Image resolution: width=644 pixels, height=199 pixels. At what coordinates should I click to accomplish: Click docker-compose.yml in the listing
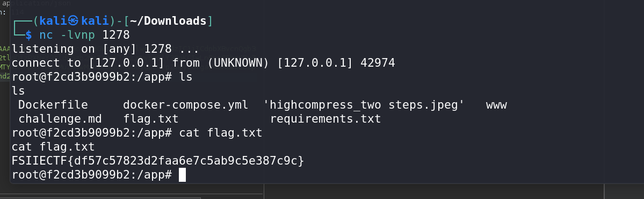(x=186, y=105)
